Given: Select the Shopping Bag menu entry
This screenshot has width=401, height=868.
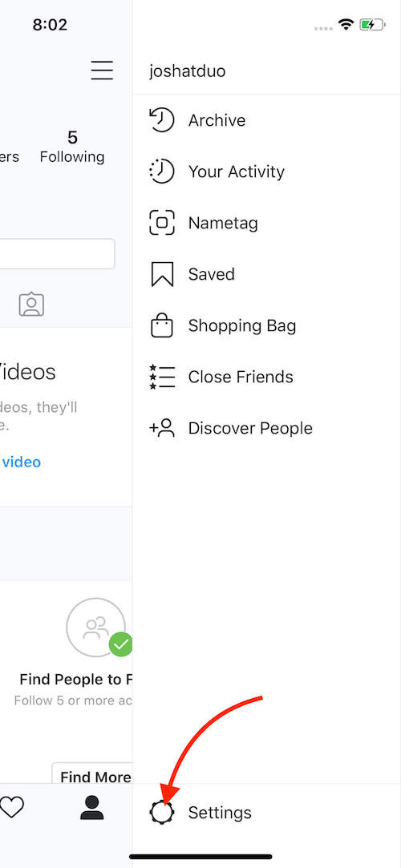Looking at the screenshot, I should (x=267, y=325).
